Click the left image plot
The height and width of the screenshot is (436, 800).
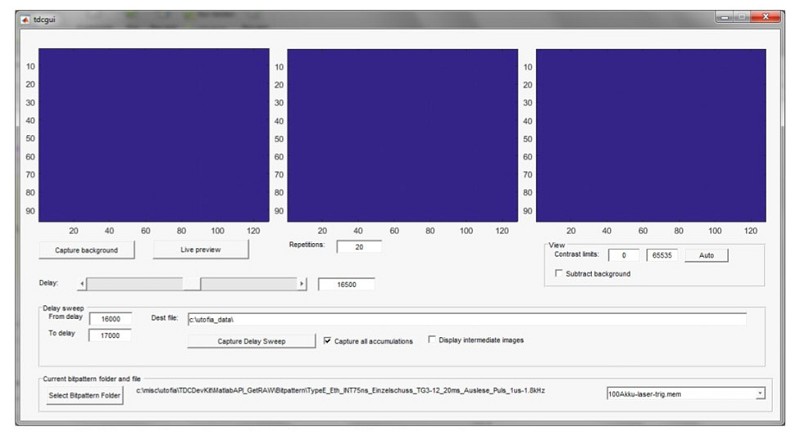(x=154, y=135)
